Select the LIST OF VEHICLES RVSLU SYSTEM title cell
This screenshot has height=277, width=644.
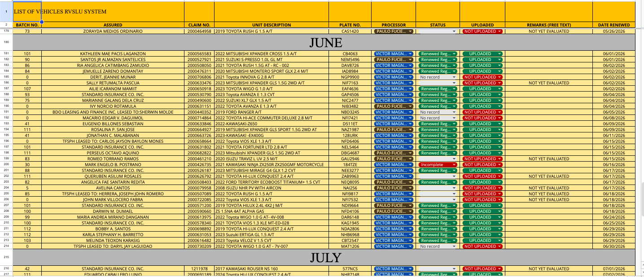click(x=27, y=12)
